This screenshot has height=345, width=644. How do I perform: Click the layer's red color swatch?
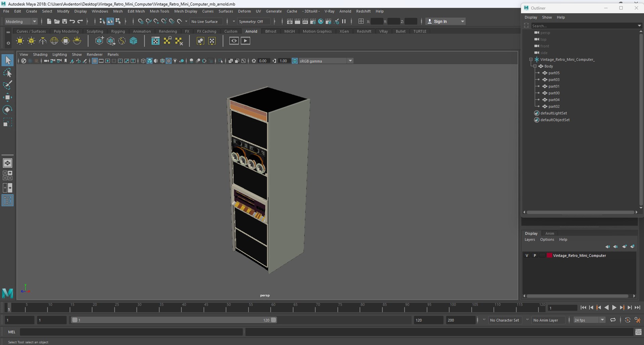pyautogui.click(x=549, y=256)
